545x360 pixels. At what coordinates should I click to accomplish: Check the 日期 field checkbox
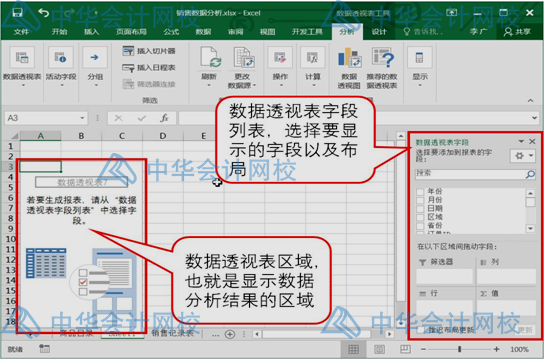420,208
